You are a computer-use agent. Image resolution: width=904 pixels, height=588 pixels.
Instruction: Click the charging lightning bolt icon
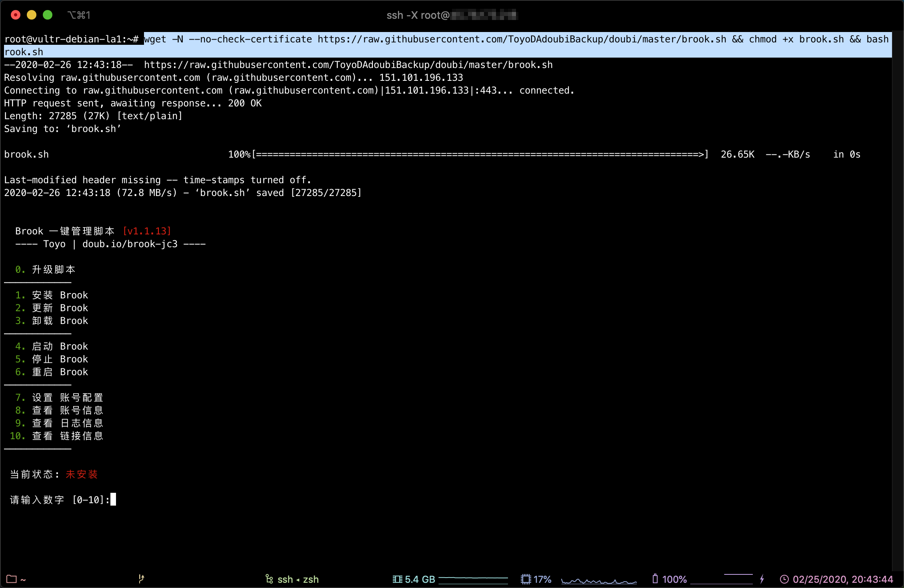point(762,579)
